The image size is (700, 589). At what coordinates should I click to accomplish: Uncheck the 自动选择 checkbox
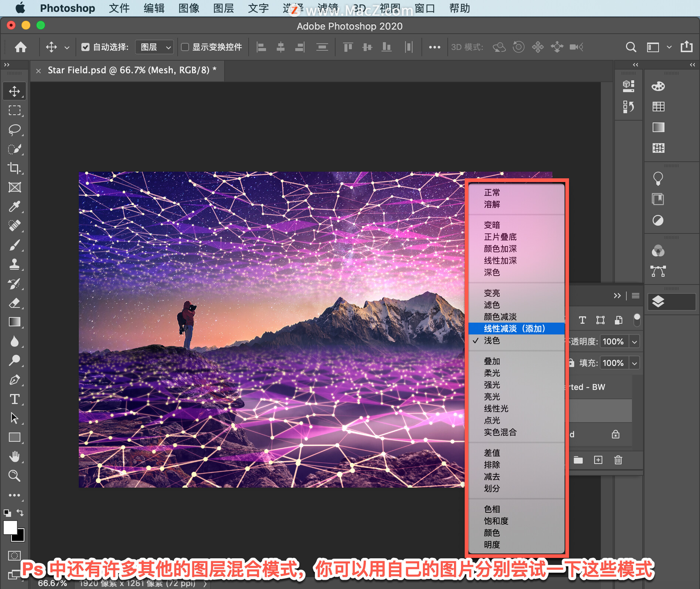point(85,47)
